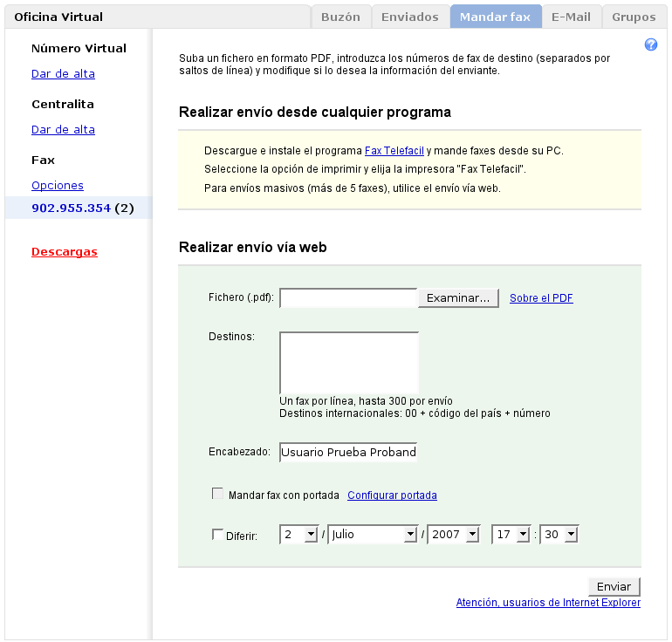Open the Configurar portada link
The width and height of the screenshot is (672, 642).
click(392, 495)
